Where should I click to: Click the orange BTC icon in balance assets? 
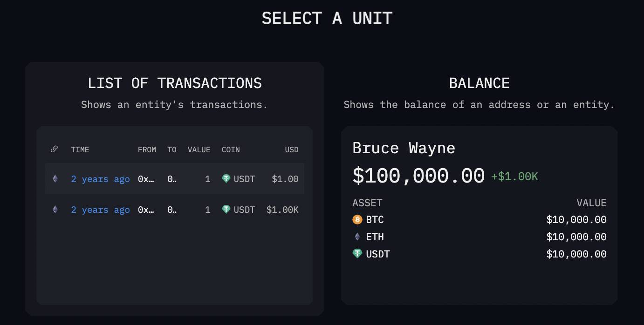pos(357,219)
